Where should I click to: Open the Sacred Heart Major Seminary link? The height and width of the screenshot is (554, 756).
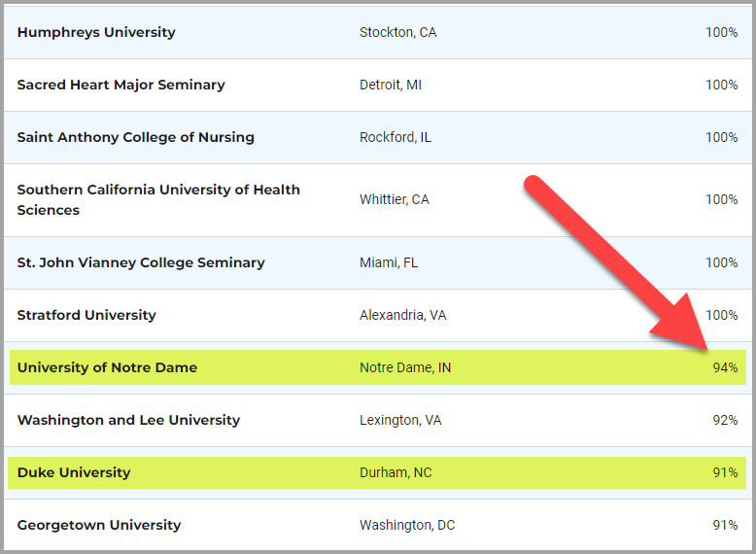[x=121, y=85]
